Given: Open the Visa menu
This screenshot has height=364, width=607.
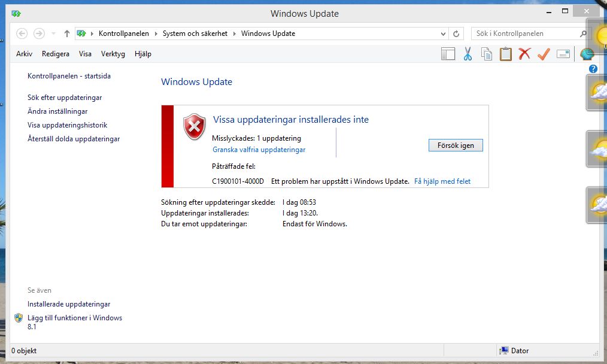Looking at the screenshot, I should 85,54.
